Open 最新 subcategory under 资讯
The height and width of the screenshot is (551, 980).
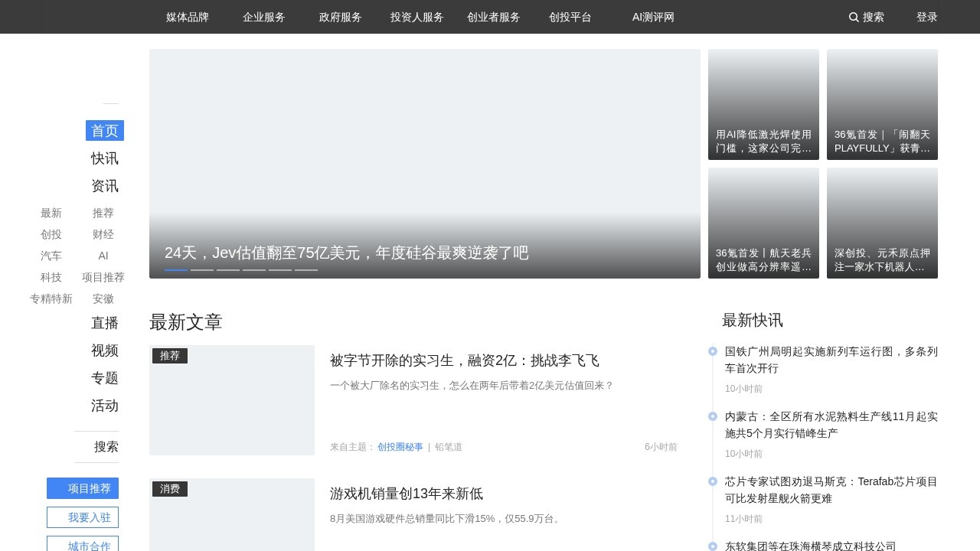coord(51,214)
